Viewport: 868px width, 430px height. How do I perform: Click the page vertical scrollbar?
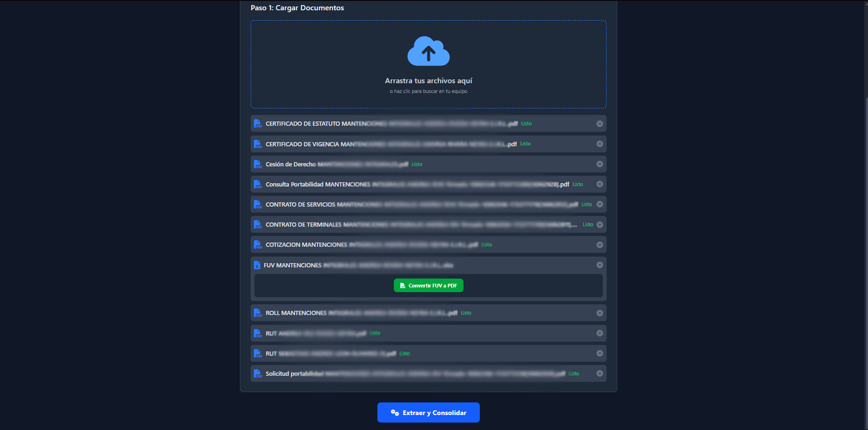pyautogui.click(x=866, y=234)
